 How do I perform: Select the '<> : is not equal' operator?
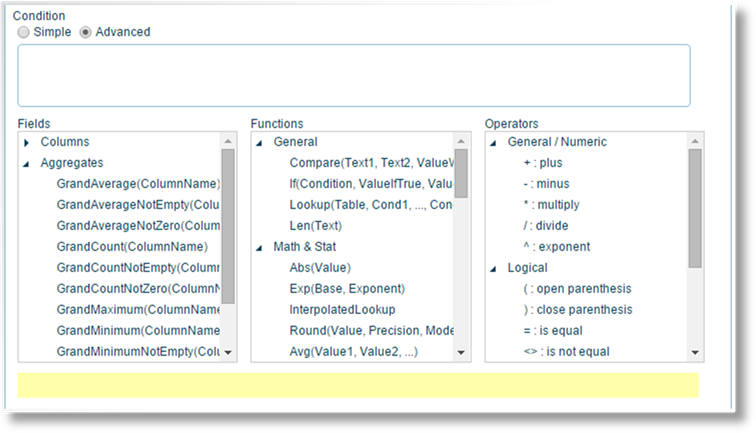(x=567, y=352)
